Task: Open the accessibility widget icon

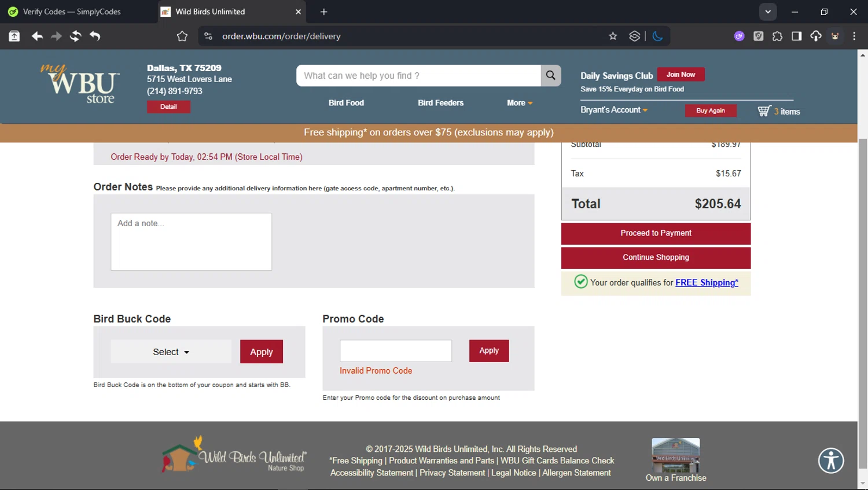Action: pos(831,460)
